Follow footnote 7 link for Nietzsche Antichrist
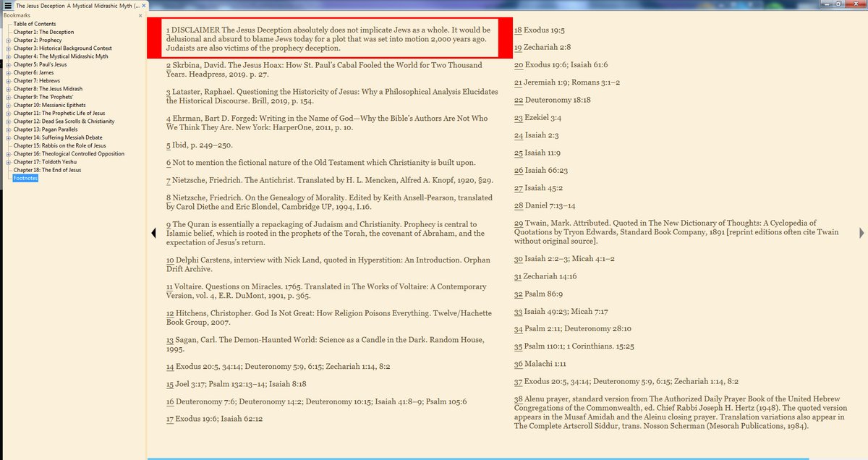 click(x=169, y=179)
